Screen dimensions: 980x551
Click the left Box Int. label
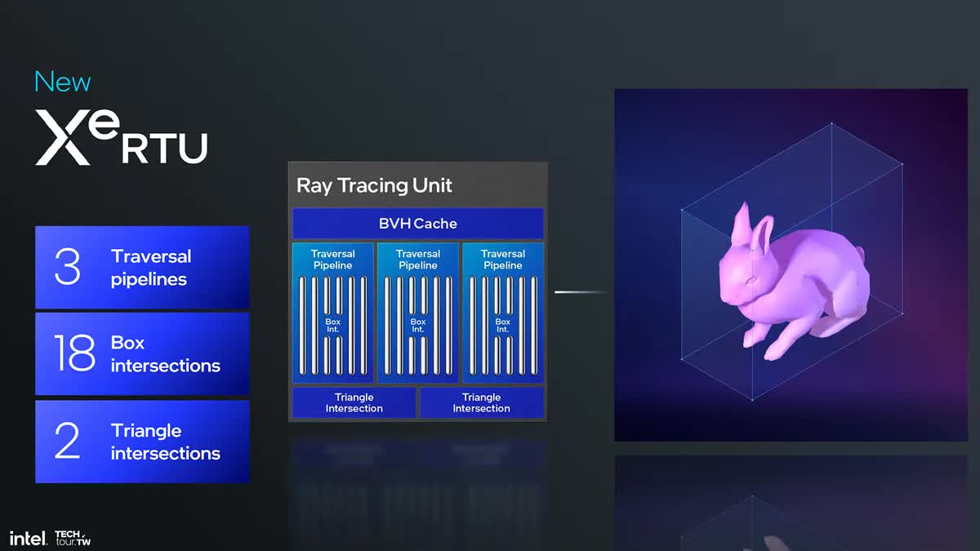click(x=333, y=325)
